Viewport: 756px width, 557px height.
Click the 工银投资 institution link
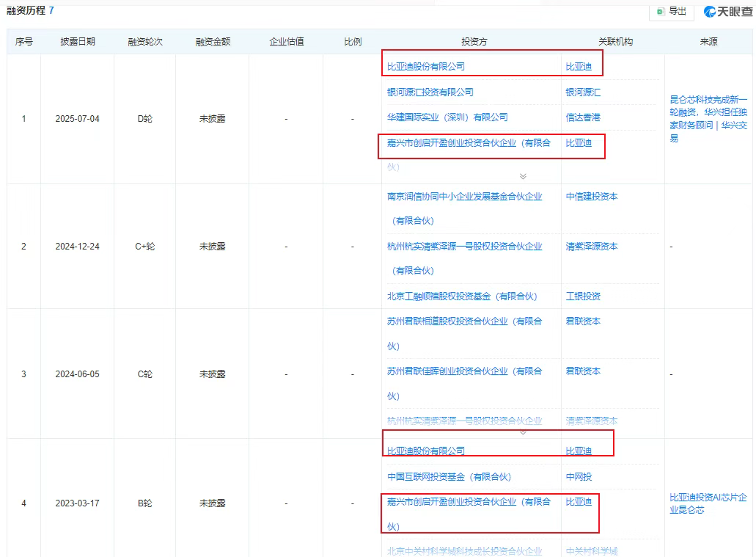[583, 296]
